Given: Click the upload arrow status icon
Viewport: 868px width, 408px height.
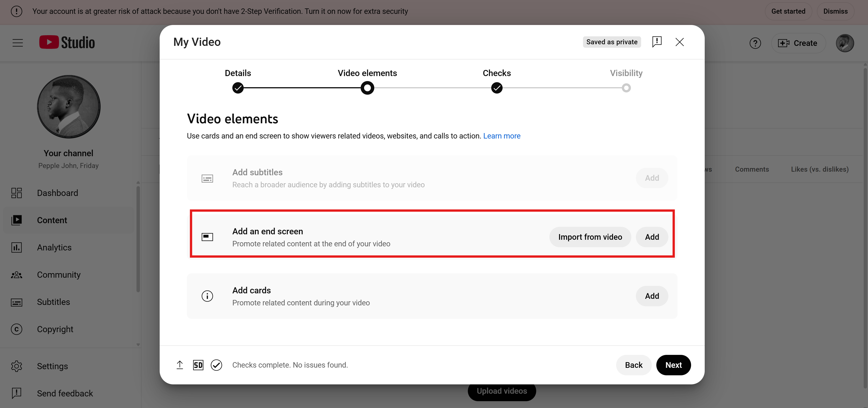Looking at the screenshot, I should tap(180, 365).
